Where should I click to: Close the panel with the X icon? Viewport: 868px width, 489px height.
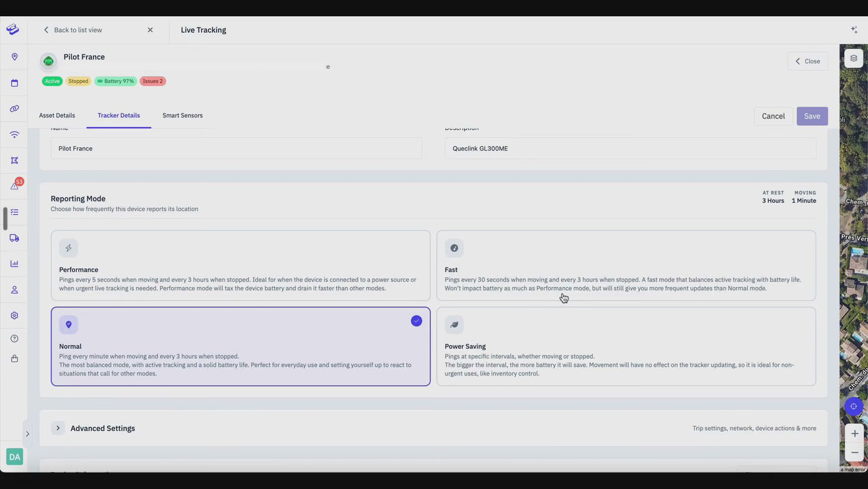point(150,30)
